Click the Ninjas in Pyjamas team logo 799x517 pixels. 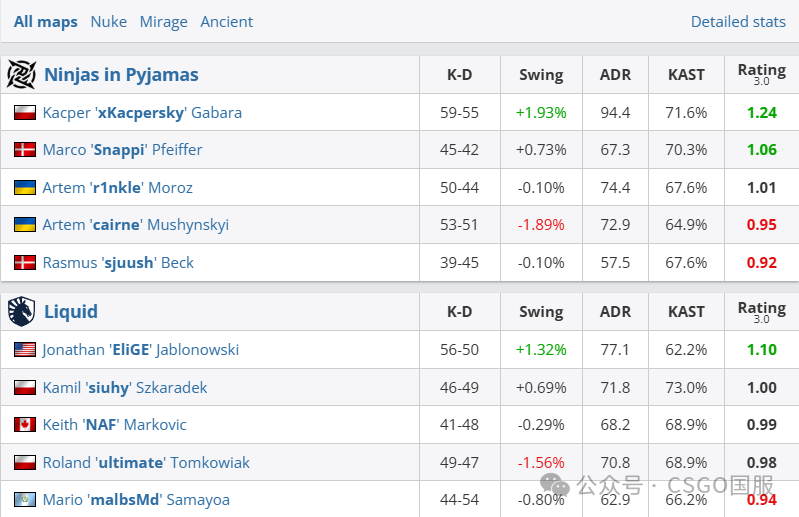point(21,75)
